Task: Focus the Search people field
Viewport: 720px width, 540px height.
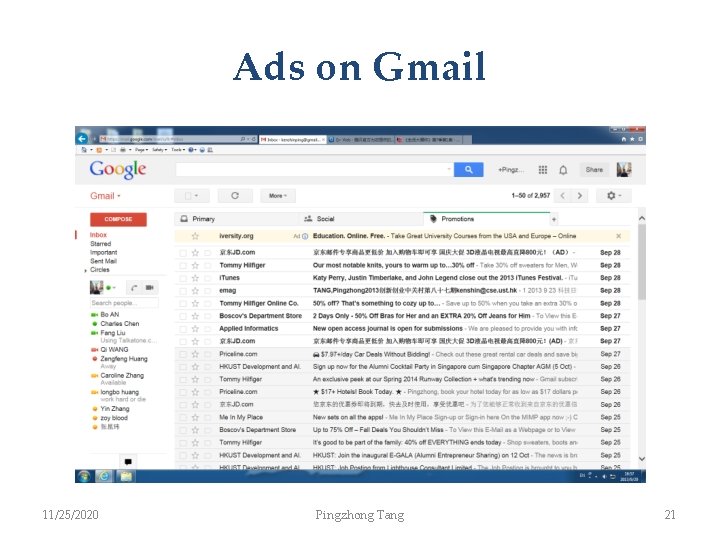Action: tap(124, 303)
